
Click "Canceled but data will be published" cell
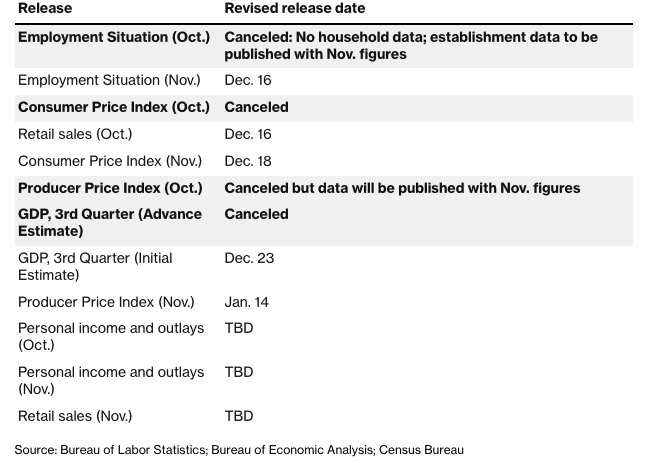402,188
